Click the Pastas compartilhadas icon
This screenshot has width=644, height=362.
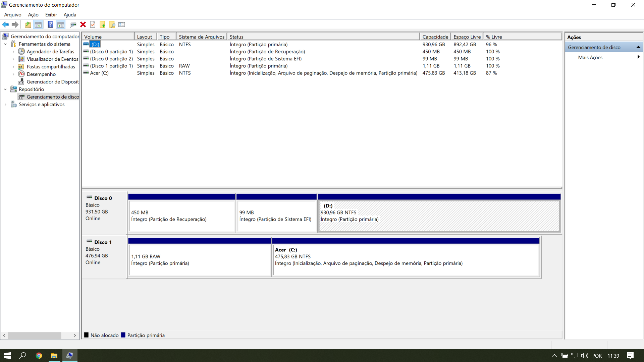pos(21,67)
